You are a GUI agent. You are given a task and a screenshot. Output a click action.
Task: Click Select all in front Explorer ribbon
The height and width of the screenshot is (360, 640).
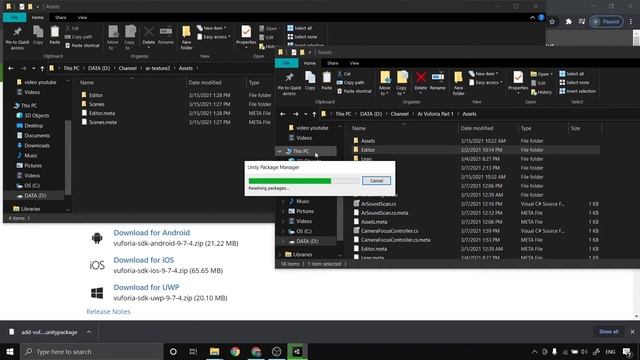[x=571, y=74]
